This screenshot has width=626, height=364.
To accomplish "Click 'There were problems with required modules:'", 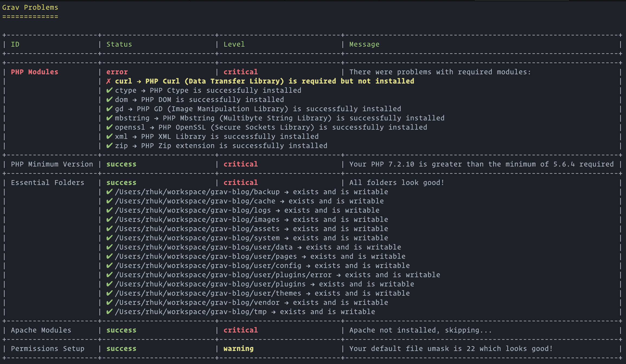I will (x=440, y=72).
